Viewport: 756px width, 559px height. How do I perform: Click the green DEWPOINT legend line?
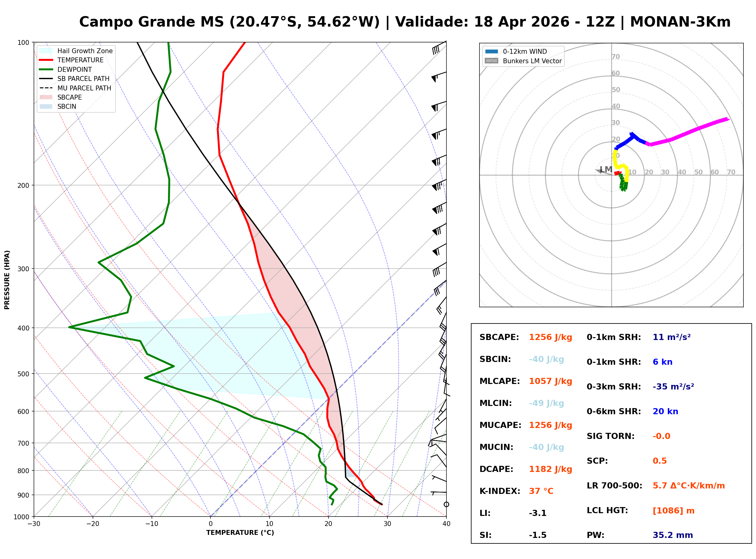click(x=46, y=69)
